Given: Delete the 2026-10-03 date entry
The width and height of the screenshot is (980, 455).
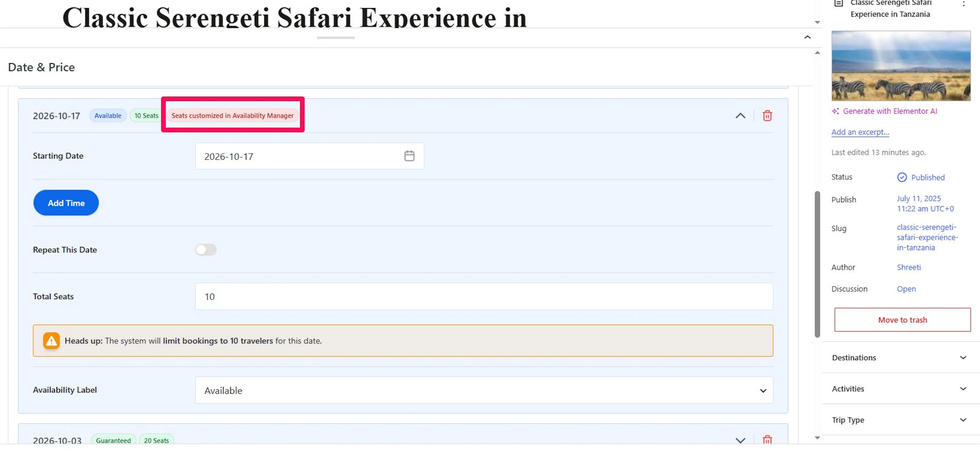Looking at the screenshot, I should pos(767,440).
